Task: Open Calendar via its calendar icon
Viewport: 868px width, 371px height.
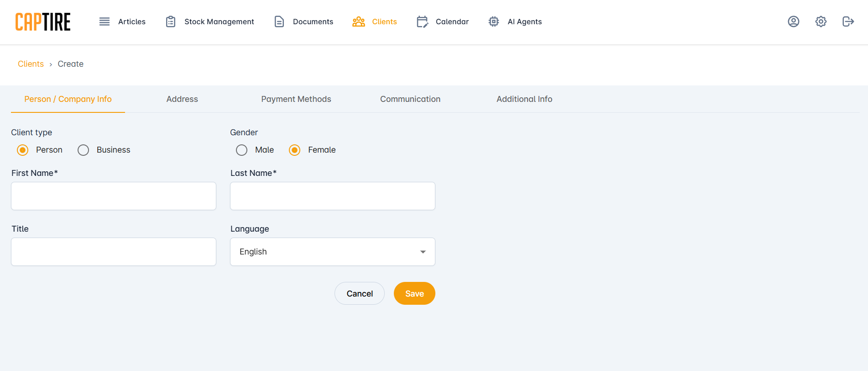Action: coord(422,21)
